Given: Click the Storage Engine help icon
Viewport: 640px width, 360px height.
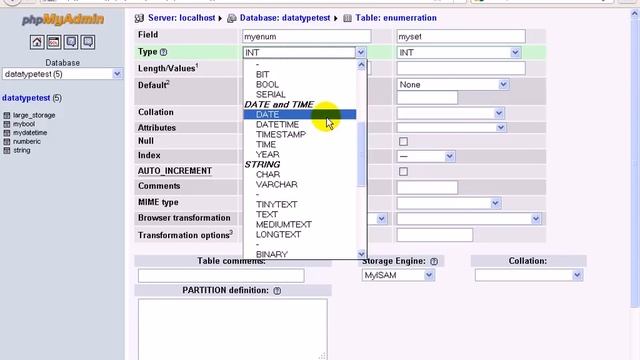Looking at the screenshot, I should [x=434, y=261].
